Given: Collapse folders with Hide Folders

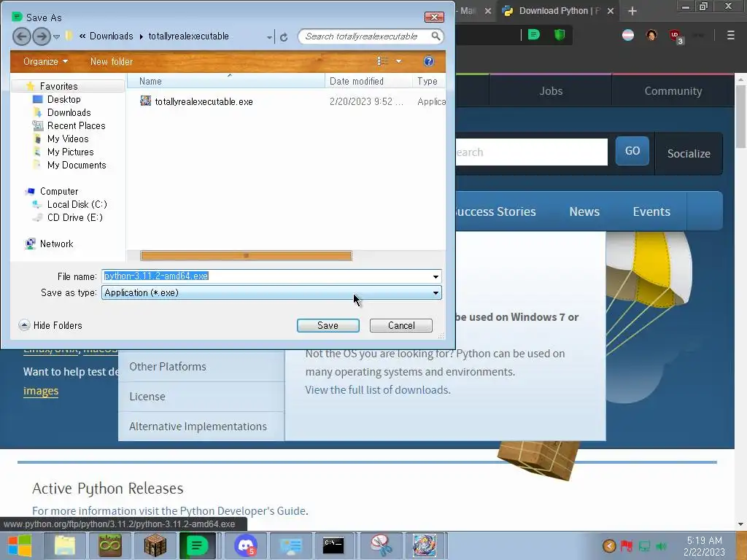Looking at the screenshot, I should point(50,325).
